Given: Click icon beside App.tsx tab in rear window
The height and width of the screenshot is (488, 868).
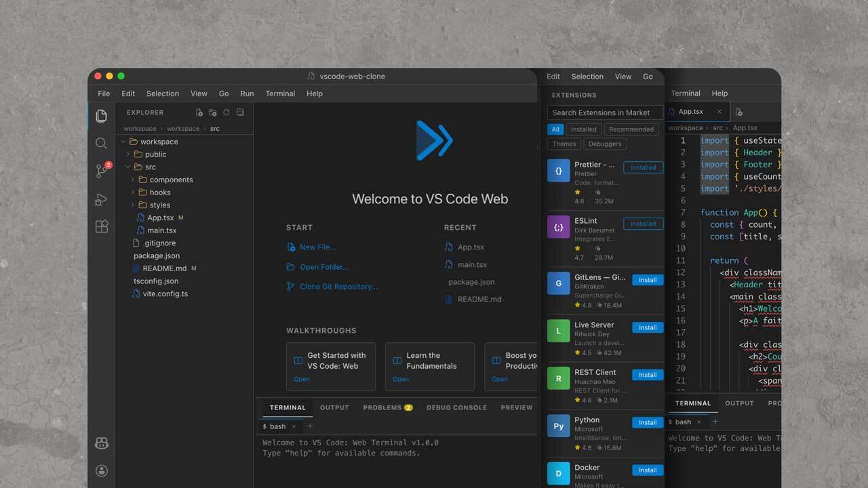Looking at the screenshot, I should point(739,112).
